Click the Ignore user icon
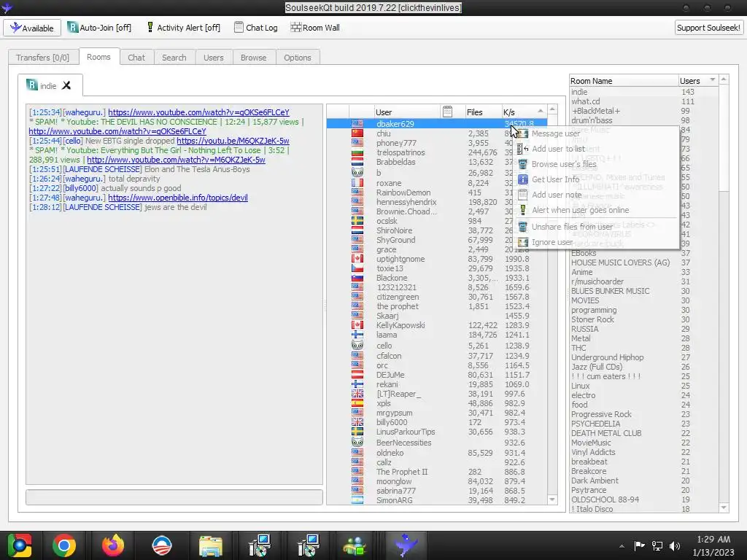This screenshot has height=560, width=747. click(522, 242)
